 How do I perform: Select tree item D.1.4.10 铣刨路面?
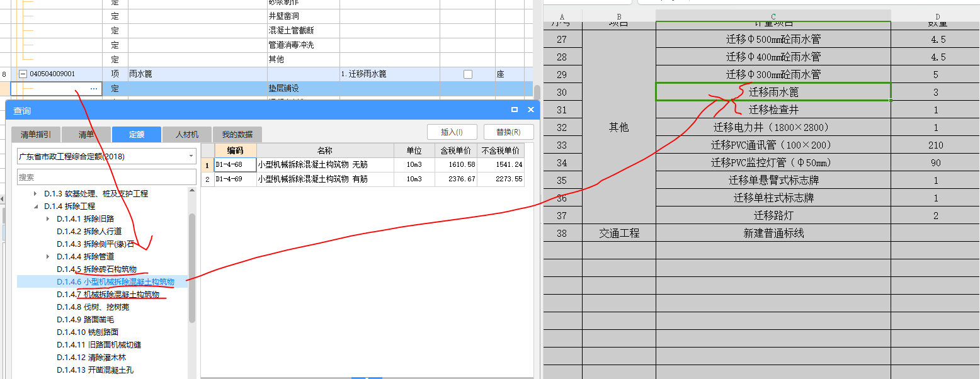88,332
